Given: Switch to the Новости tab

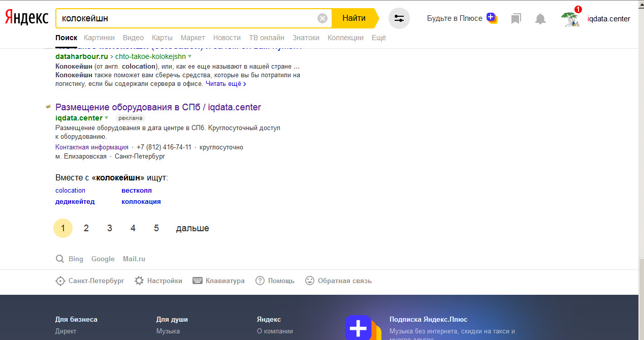Looking at the screenshot, I should coord(227,38).
